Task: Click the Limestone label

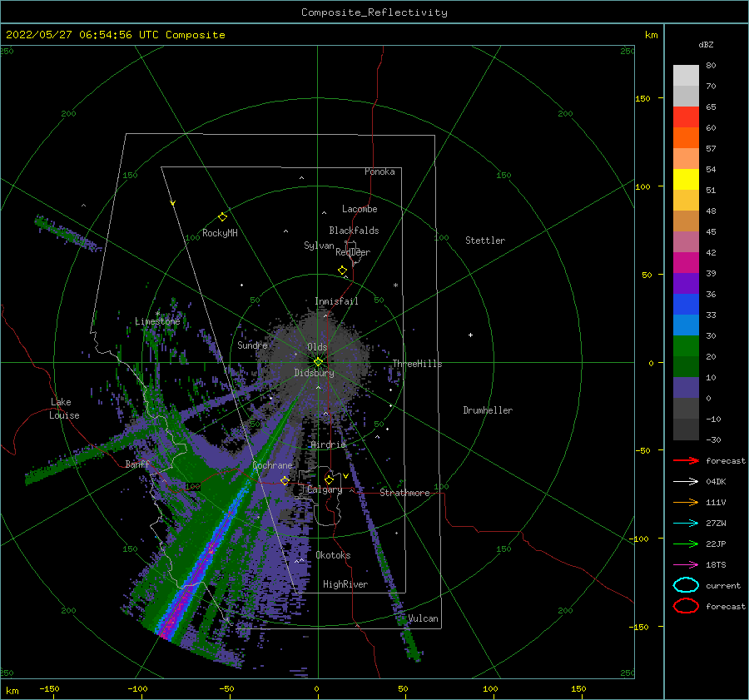Action: tap(157, 321)
